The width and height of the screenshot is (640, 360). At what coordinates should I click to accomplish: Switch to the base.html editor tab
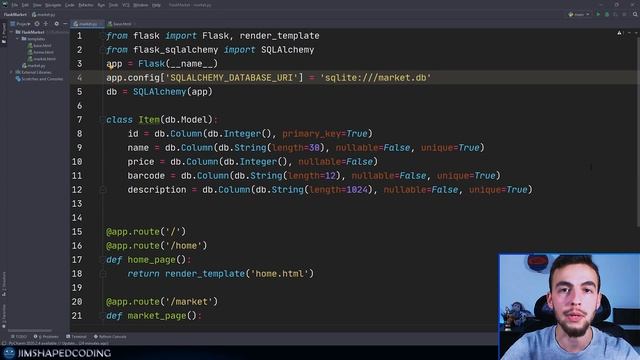121,24
